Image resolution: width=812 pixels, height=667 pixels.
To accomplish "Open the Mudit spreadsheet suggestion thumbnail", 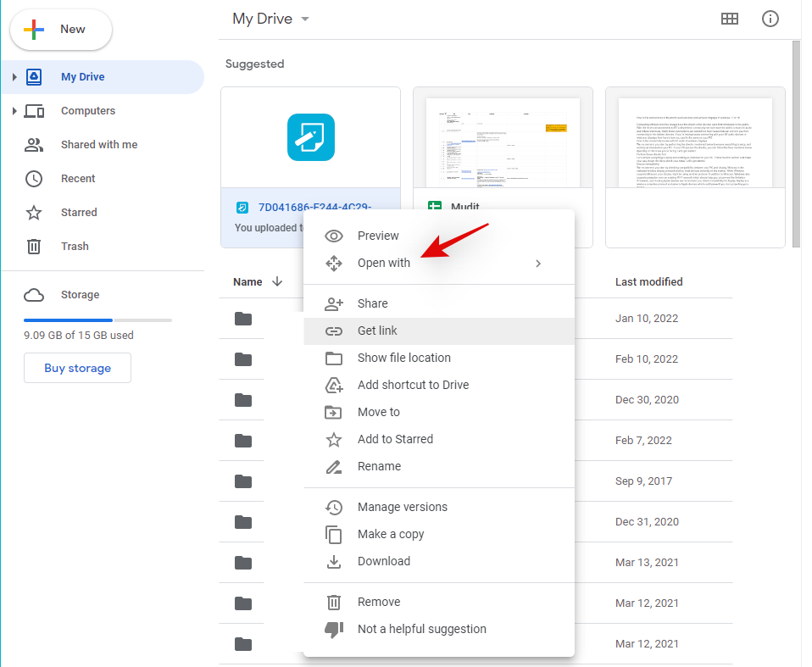I will (x=503, y=140).
